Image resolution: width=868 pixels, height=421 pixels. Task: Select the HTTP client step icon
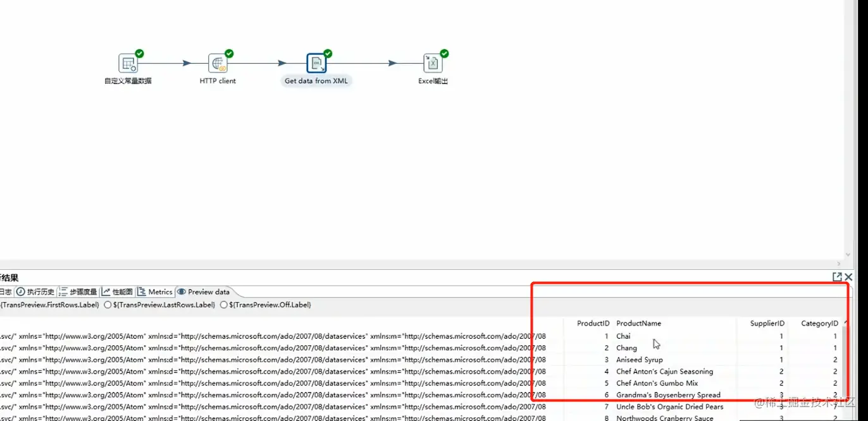click(x=218, y=63)
